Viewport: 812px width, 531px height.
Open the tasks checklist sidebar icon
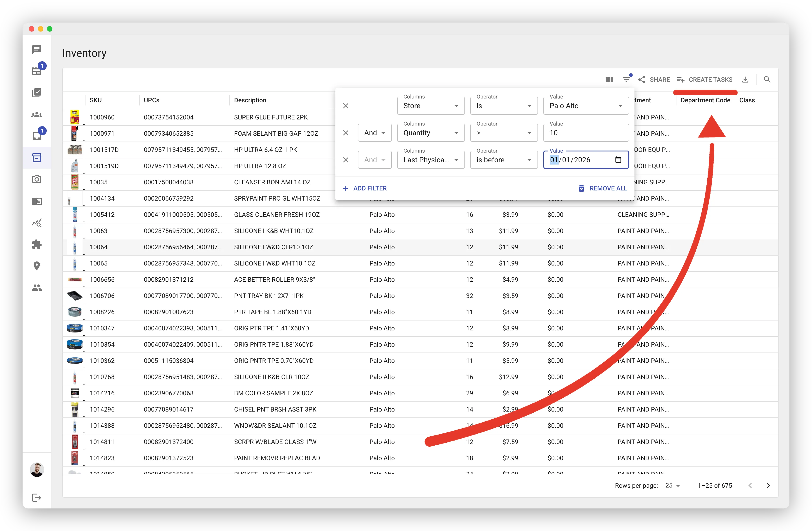37,93
